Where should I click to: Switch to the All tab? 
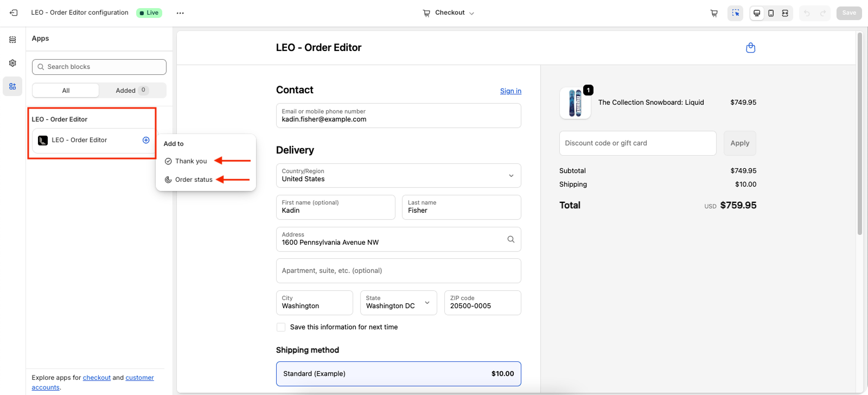(x=66, y=91)
